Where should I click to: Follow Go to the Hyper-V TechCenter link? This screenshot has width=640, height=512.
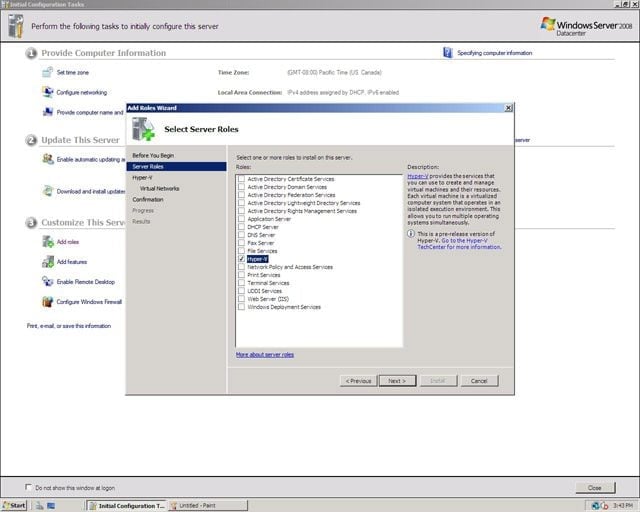459,244
